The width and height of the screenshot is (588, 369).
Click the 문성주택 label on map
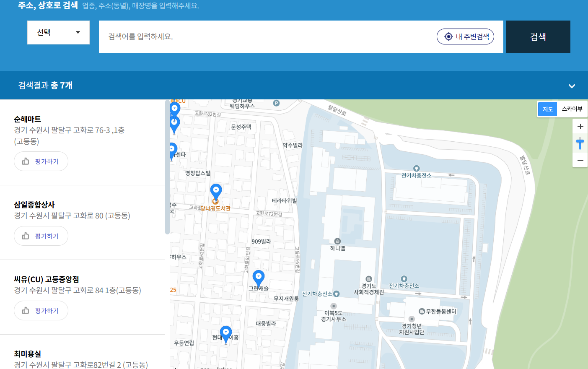241,127
